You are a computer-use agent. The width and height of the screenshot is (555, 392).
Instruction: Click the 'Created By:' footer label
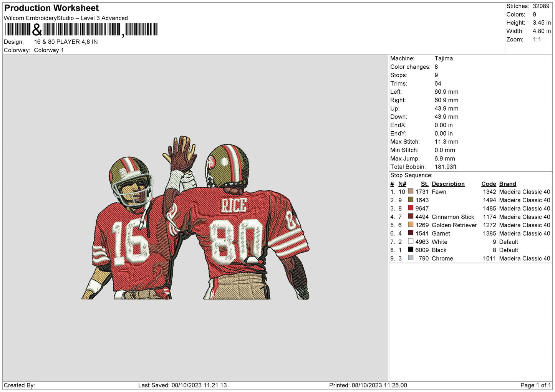coord(19,385)
